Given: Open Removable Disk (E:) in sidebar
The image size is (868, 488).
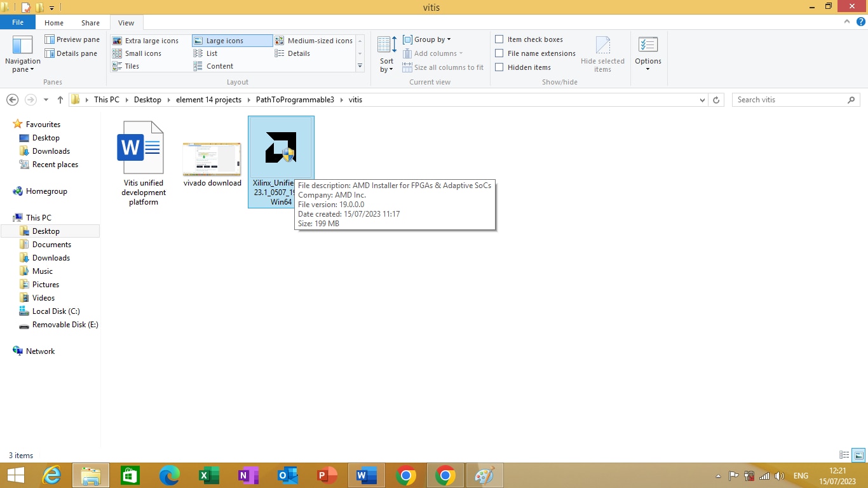Looking at the screenshot, I should [x=65, y=325].
